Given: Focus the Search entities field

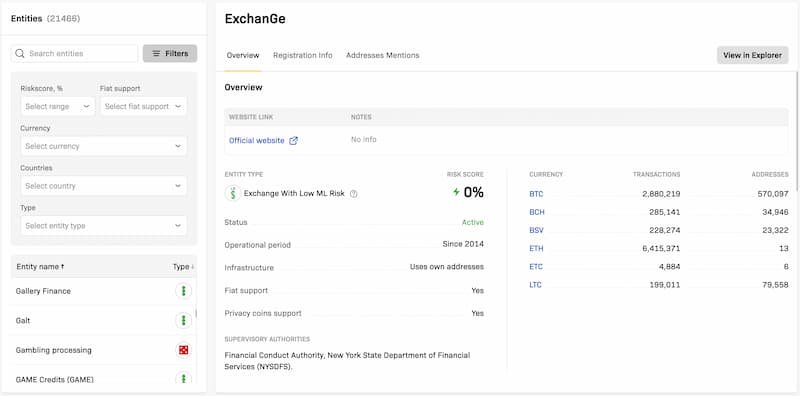Looking at the screenshot, I should point(74,54).
